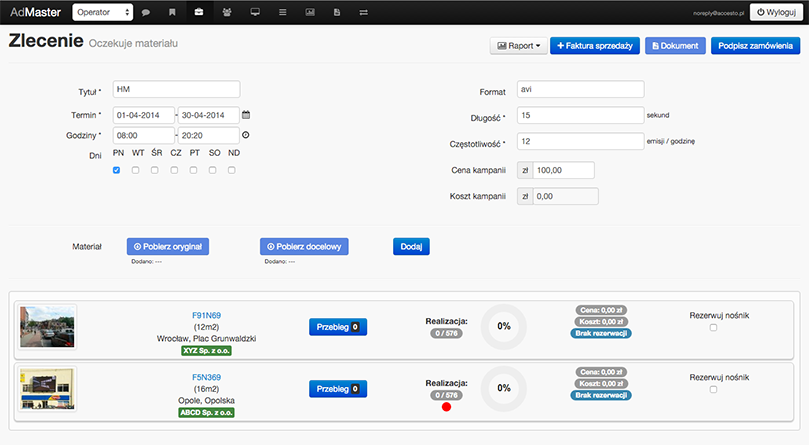Open the clock time picker icon
809x445 pixels.
point(246,135)
